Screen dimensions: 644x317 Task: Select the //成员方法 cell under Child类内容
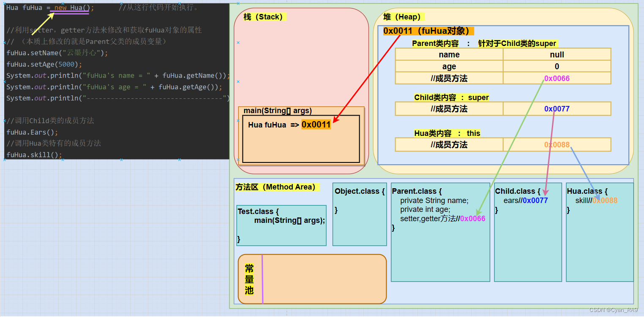coord(449,109)
